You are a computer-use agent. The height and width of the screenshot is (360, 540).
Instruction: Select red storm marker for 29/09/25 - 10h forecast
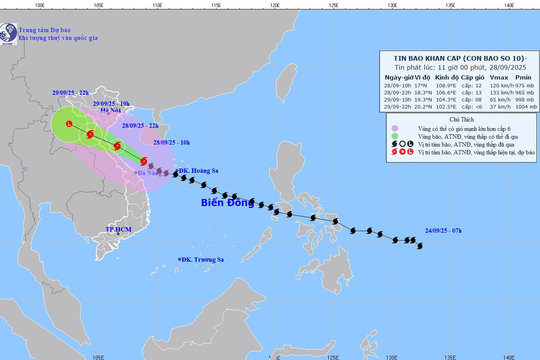pyautogui.click(x=90, y=134)
